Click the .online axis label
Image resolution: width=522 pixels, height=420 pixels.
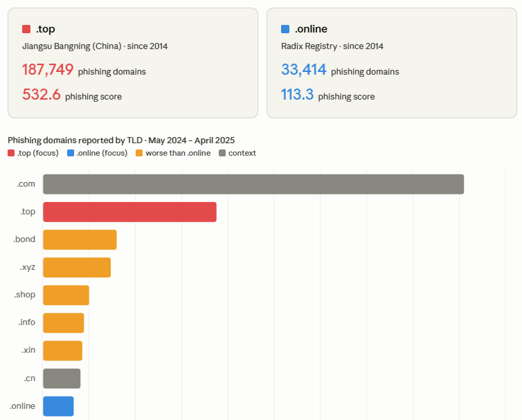click(x=22, y=406)
